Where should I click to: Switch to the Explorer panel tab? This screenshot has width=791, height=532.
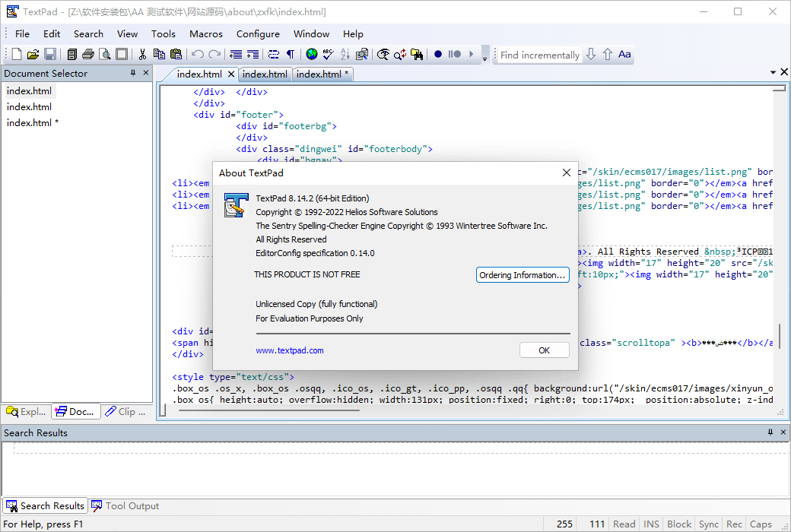[x=26, y=411]
